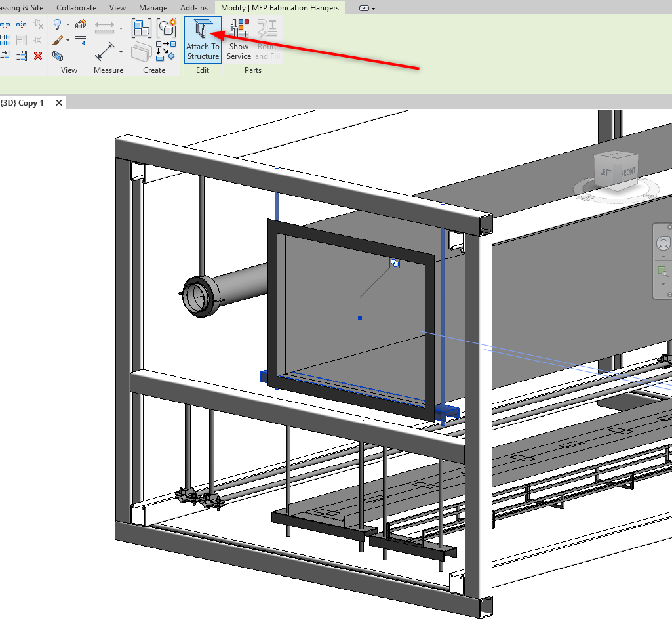Open the Measure tool dropdown arrow
Viewport: 672px width, 620px height.
click(121, 52)
